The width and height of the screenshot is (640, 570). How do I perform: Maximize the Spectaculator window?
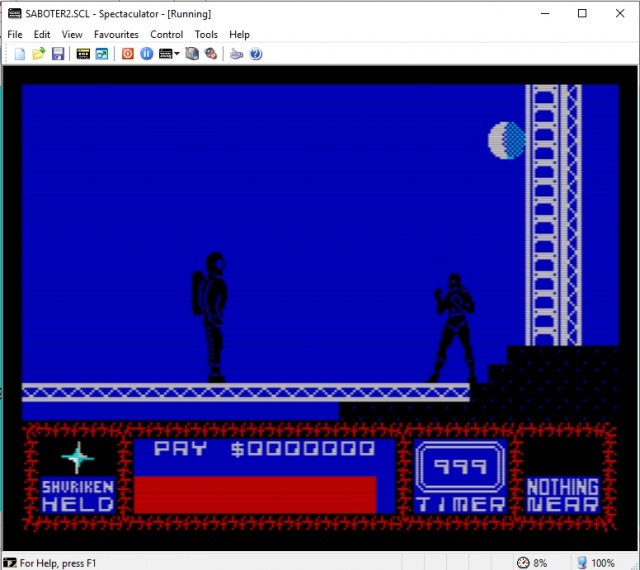pyautogui.click(x=582, y=13)
